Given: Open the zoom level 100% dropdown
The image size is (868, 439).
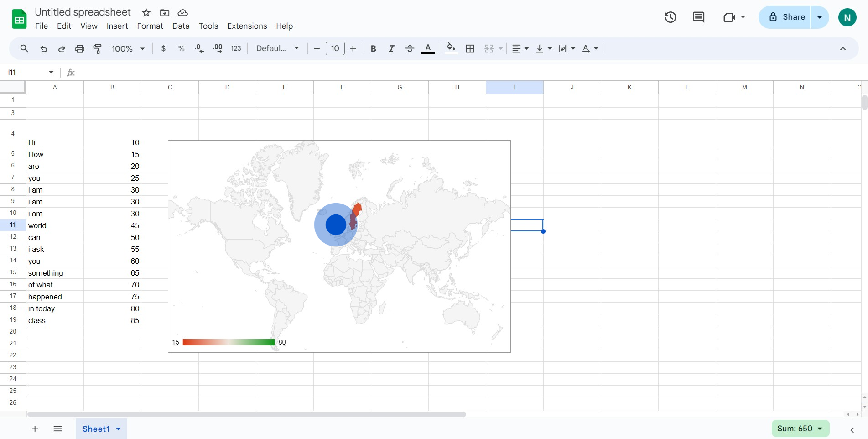Looking at the screenshot, I should point(128,49).
